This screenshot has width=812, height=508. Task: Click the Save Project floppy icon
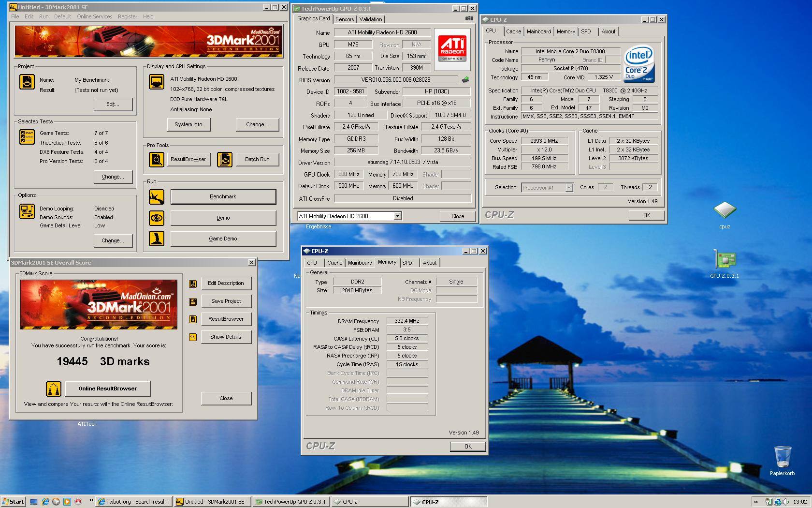(193, 301)
